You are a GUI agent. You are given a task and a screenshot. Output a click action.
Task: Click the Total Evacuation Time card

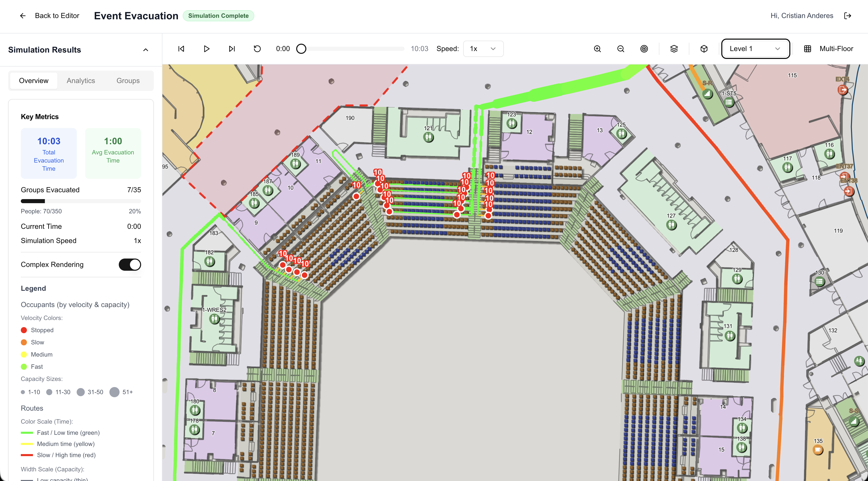[49, 153]
